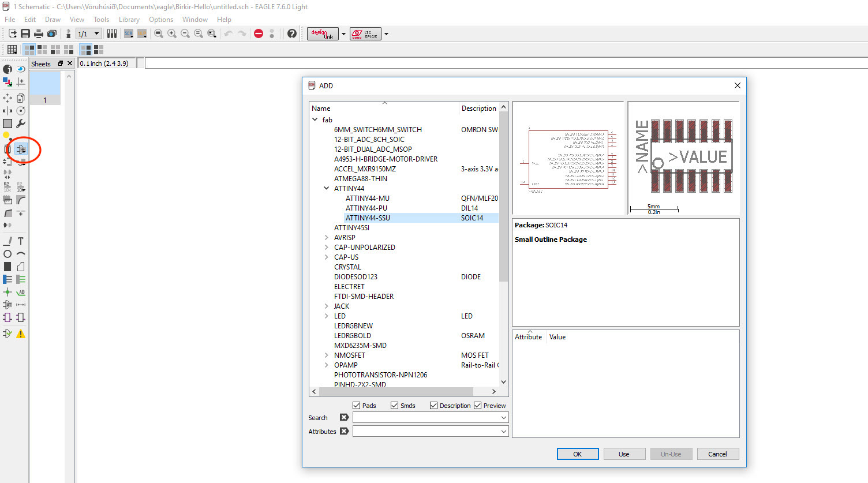Open the File menu
868x483 pixels.
tap(10, 20)
